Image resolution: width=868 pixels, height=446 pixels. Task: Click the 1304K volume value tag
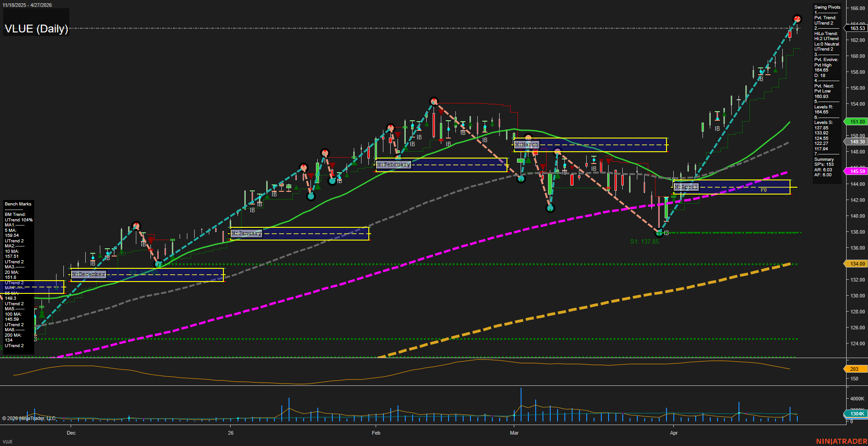(x=856, y=414)
